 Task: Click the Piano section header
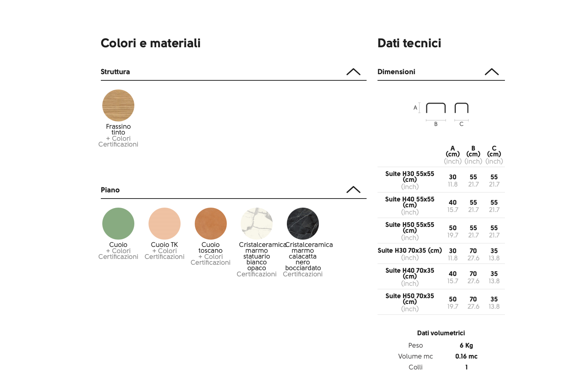(110, 190)
